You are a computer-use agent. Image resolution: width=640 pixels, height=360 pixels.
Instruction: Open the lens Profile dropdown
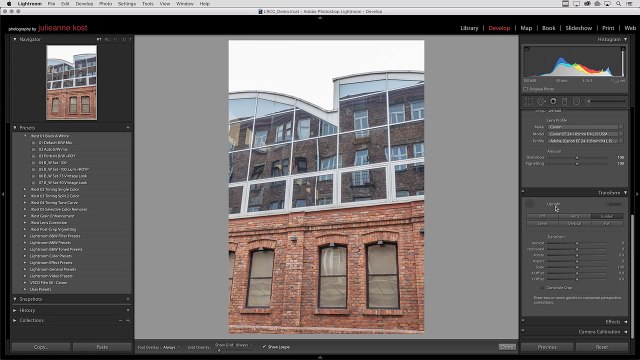pyautogui.click(x=585, y=141)
